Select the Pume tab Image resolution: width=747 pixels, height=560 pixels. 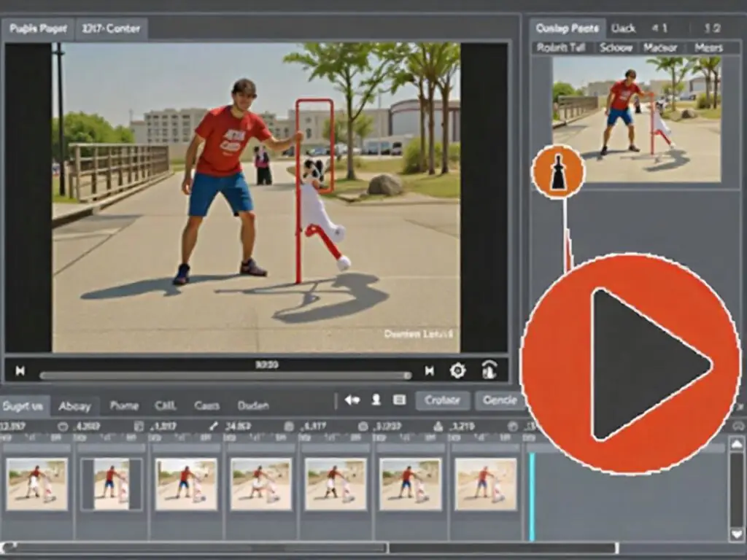pyautogui.click(x=124, y=405)
